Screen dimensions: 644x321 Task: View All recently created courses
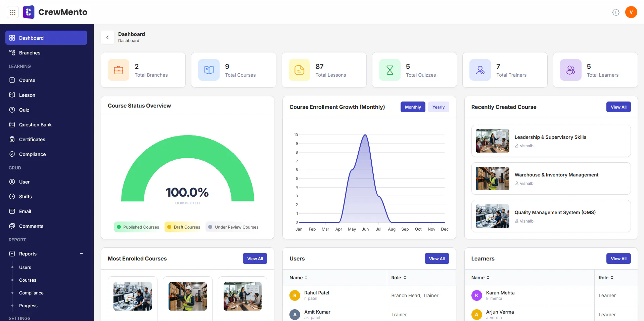coord(618,107)
